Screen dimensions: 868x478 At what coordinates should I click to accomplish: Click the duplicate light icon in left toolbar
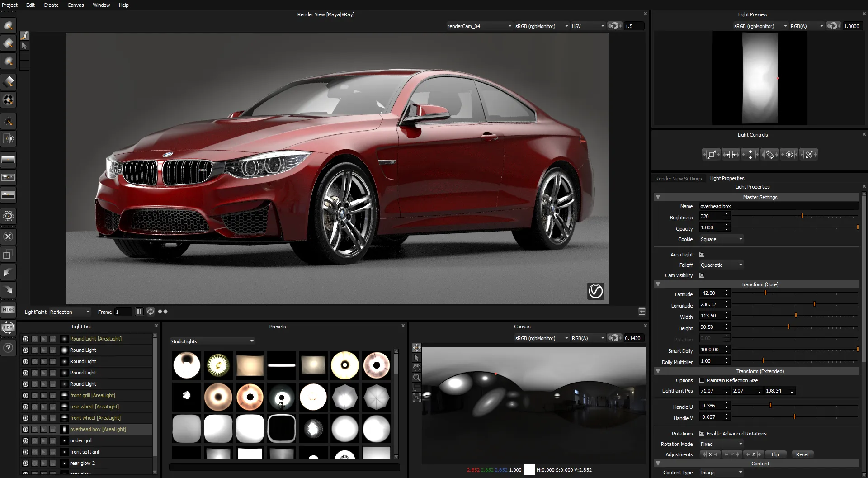coord(8,255)
